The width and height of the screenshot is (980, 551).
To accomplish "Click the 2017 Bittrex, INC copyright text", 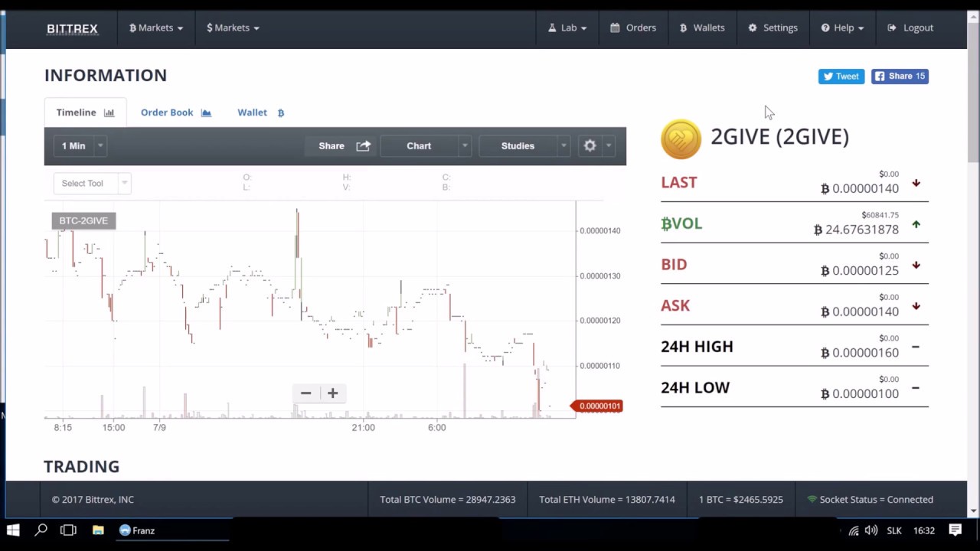I will [x=93, y=499].
